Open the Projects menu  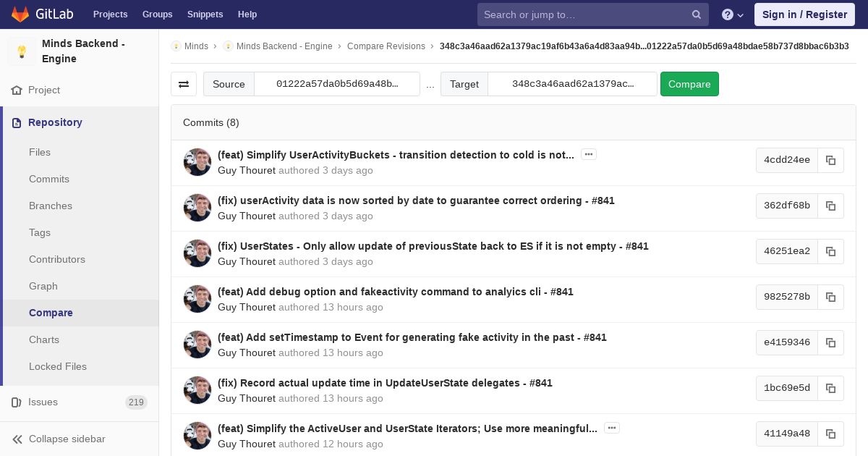[x=110, y=14]
